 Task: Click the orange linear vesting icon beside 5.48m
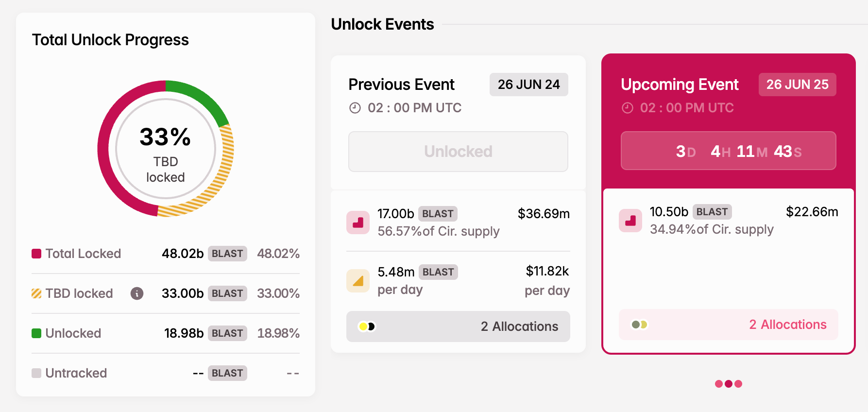(x=358, y=281)
